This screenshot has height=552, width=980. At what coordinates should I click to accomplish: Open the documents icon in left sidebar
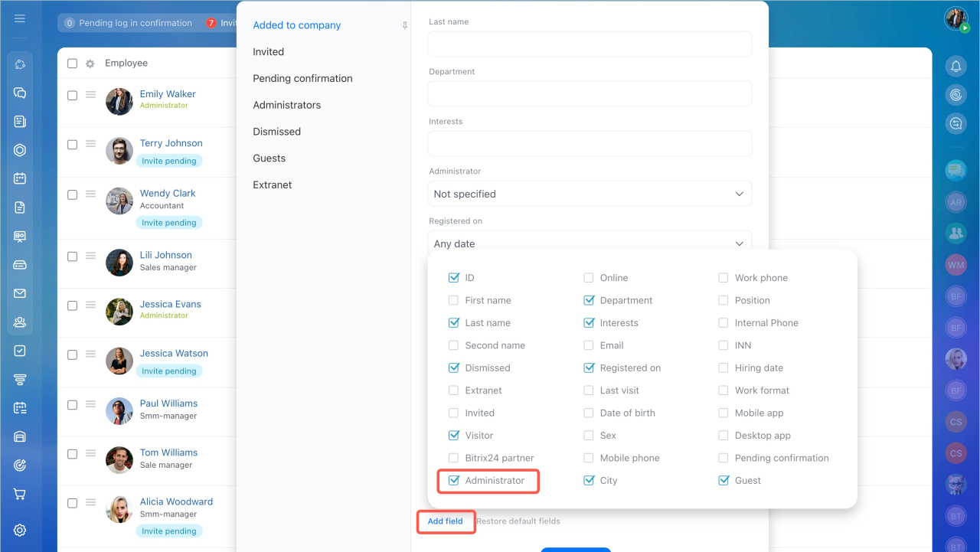click(20, 207)
